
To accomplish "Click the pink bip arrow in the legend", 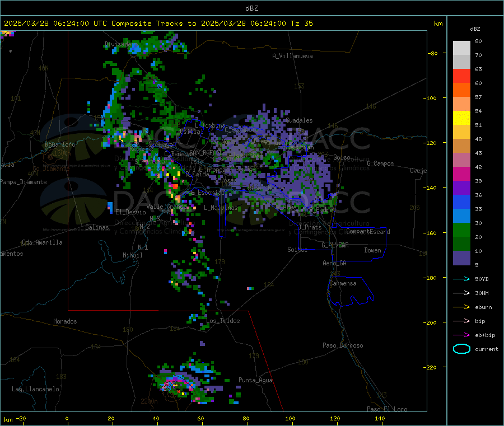I will 461,321.
